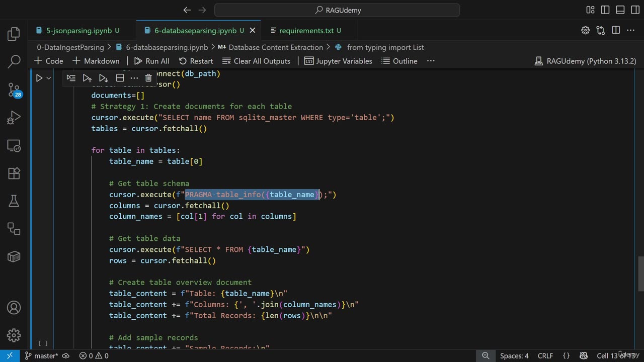Select RAGUdemy Python 3.13.2 kernel picker
The image size is (644, 362).
(585, 61)
